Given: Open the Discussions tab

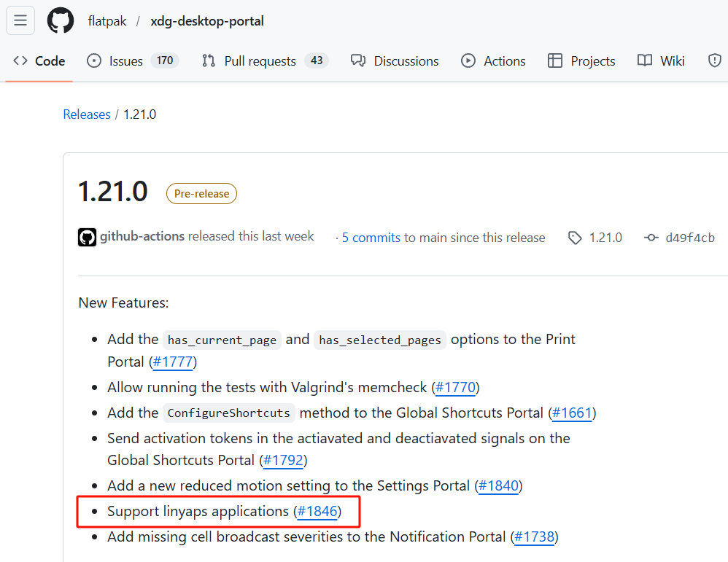Looking at the screenshot, I should [395, 61].
